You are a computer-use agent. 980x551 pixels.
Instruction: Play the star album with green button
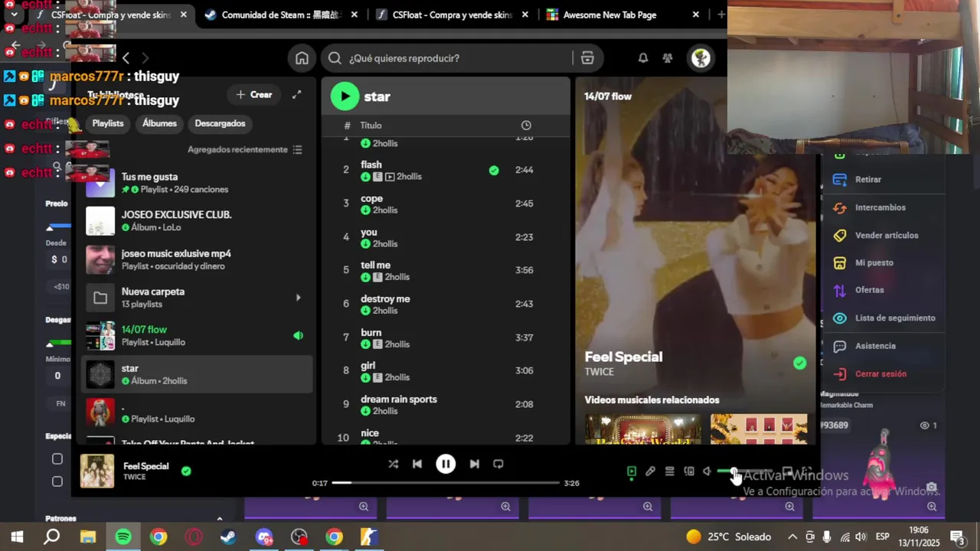[x=345, y=96]
